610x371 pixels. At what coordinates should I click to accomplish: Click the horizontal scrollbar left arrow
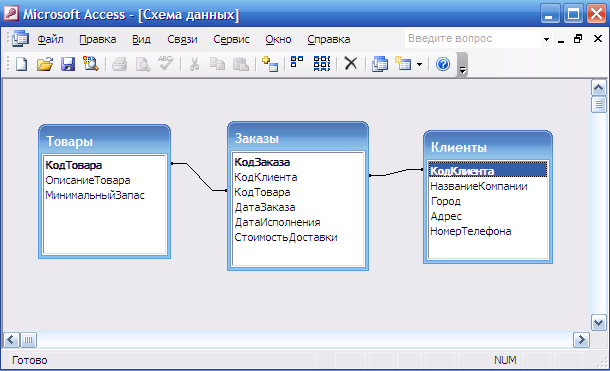tap(11, 340)
